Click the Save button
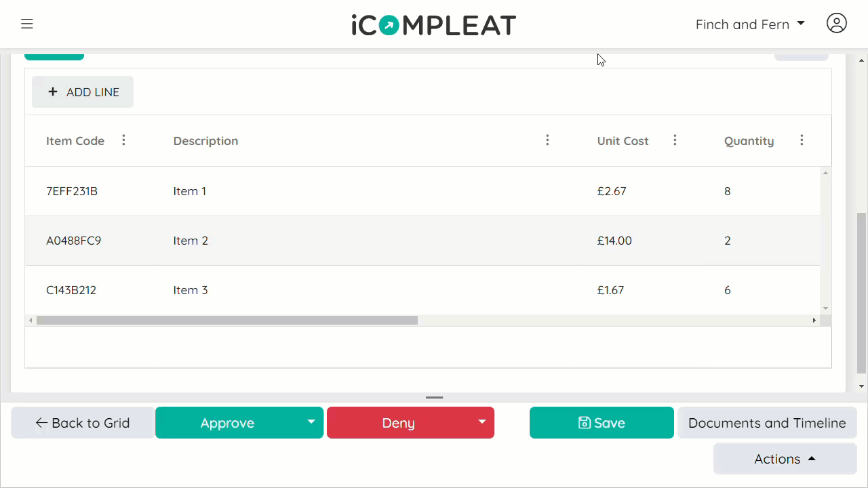This screenshot has height=488, width=868. 601,423
